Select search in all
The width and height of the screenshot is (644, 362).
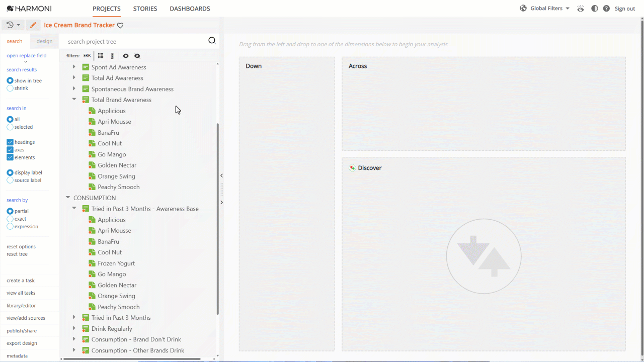[10, 119]
